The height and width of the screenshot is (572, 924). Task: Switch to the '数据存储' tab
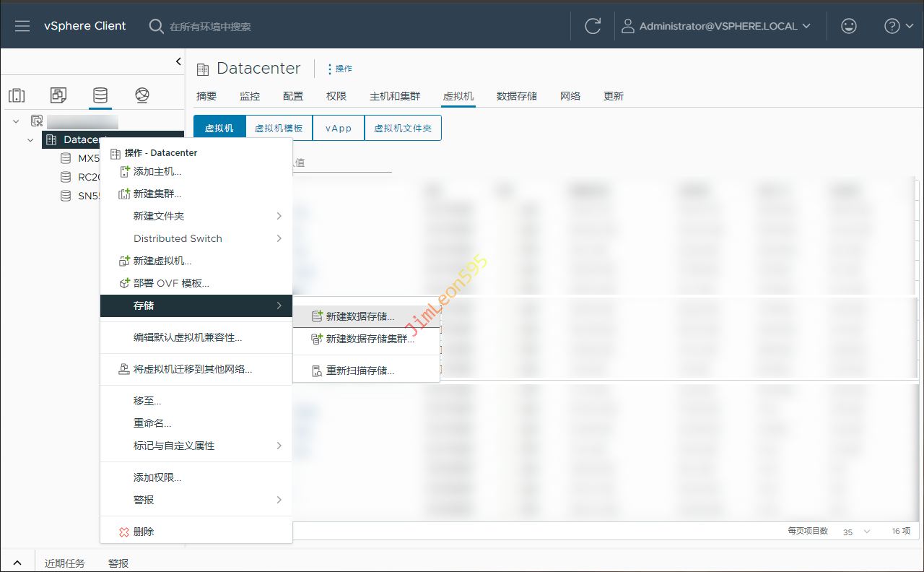(x=517, y=96)
